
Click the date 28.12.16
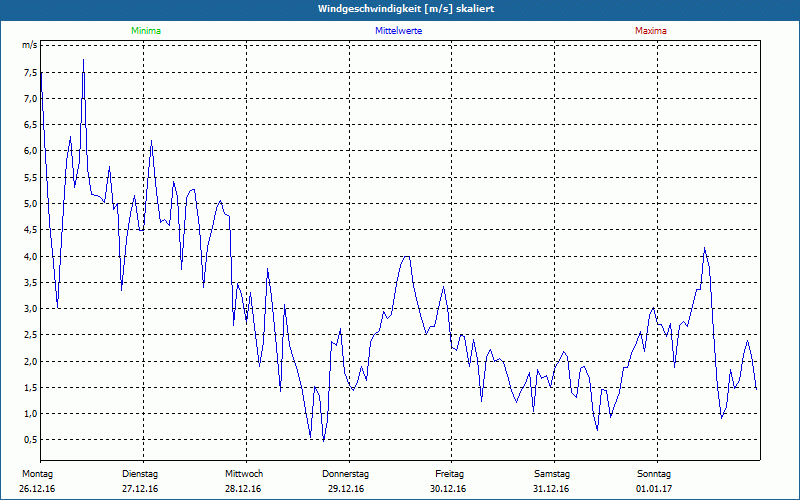(x=243, y=489)
